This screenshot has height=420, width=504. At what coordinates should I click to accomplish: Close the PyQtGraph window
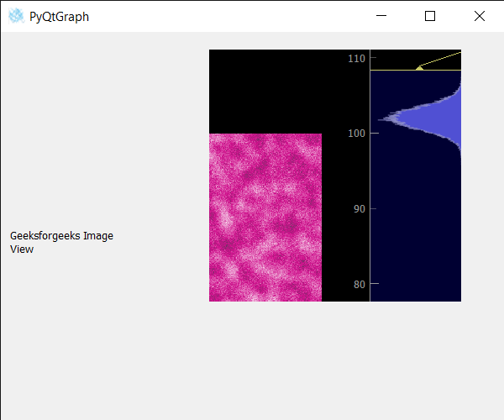pyautogui.click(x=480, y=16)
